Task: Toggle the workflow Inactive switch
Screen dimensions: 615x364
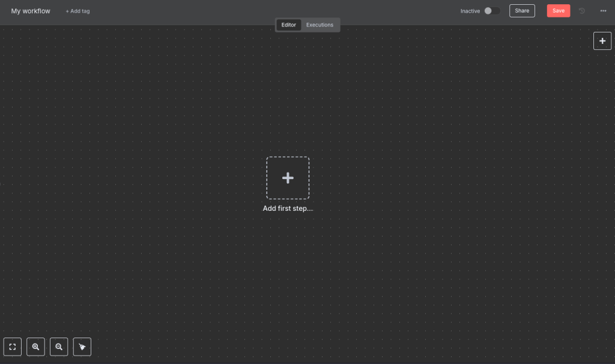Action: pos(492,11)
